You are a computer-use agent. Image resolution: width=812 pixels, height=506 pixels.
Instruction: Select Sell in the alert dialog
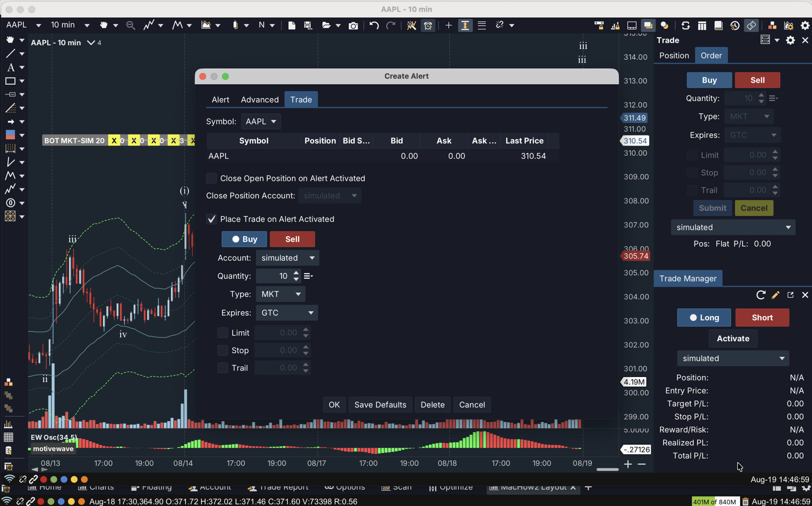pos(292,239)
